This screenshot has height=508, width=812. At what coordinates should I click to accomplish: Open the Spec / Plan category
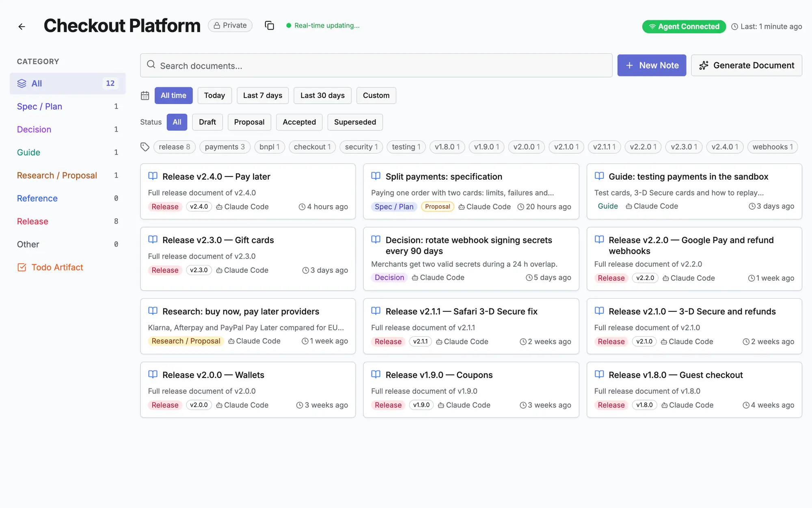point(68,106)
